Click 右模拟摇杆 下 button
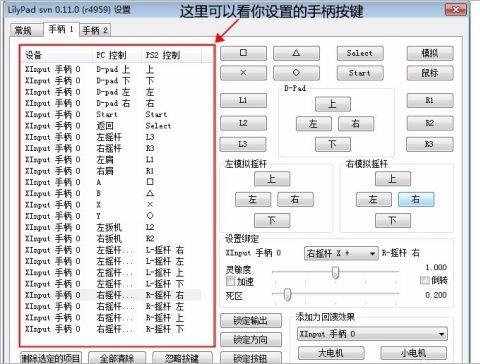The height and width of the screenshot is (364, 480). [x=393, y=220]
